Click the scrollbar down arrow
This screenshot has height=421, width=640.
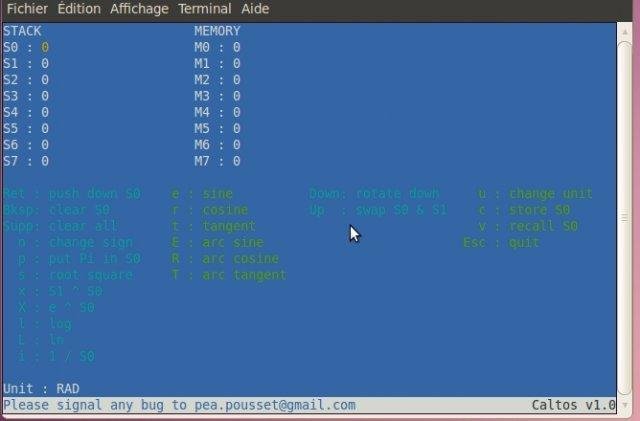[624, 405]
